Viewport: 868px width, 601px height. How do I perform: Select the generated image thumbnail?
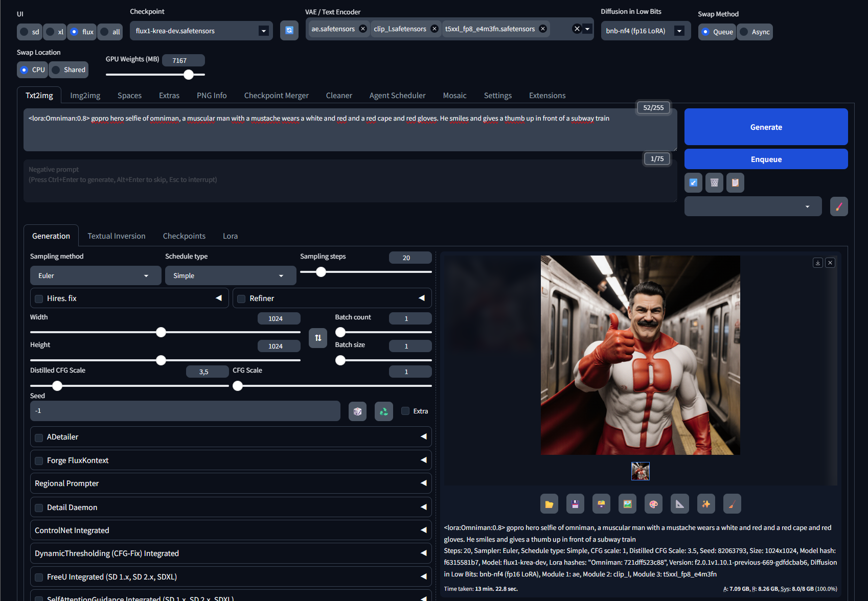point(640,471)
